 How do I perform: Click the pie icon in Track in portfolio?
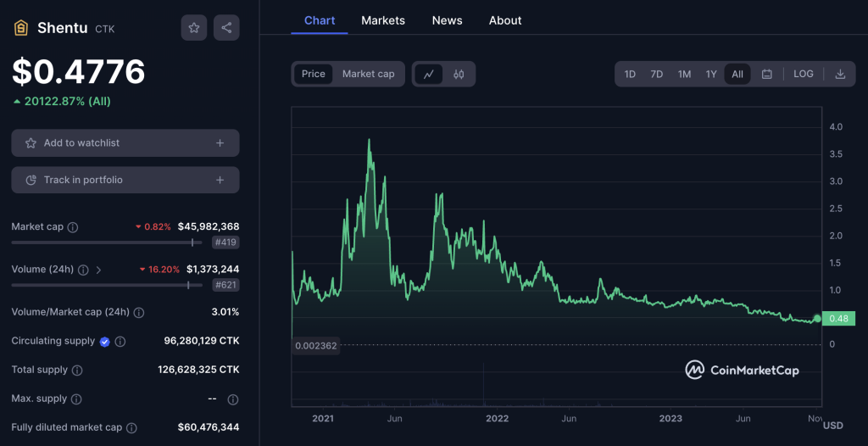pos(31,180)
